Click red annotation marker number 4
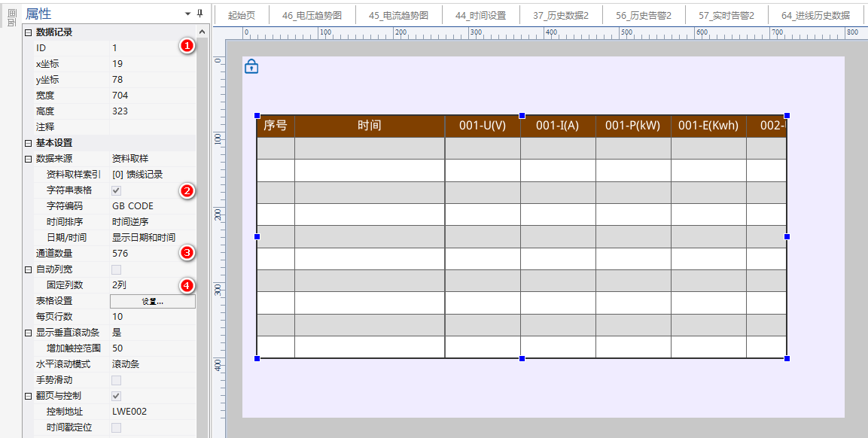This screenshot has width=868, height=438. 187,285
